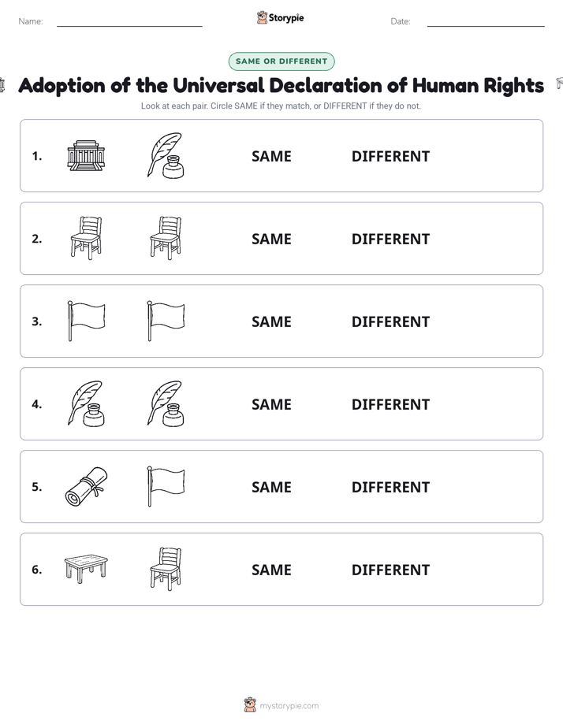Click the table icon in row 6

(x=86, y=568)
